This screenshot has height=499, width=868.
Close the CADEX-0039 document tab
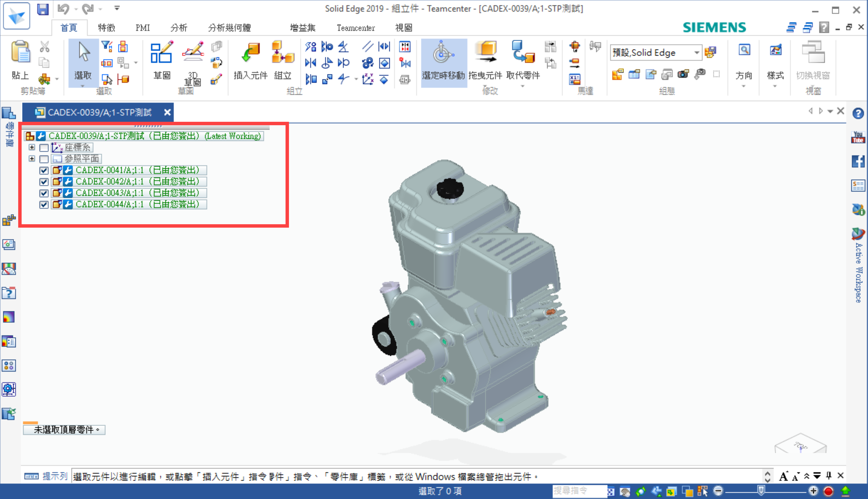tap(167, 112)
